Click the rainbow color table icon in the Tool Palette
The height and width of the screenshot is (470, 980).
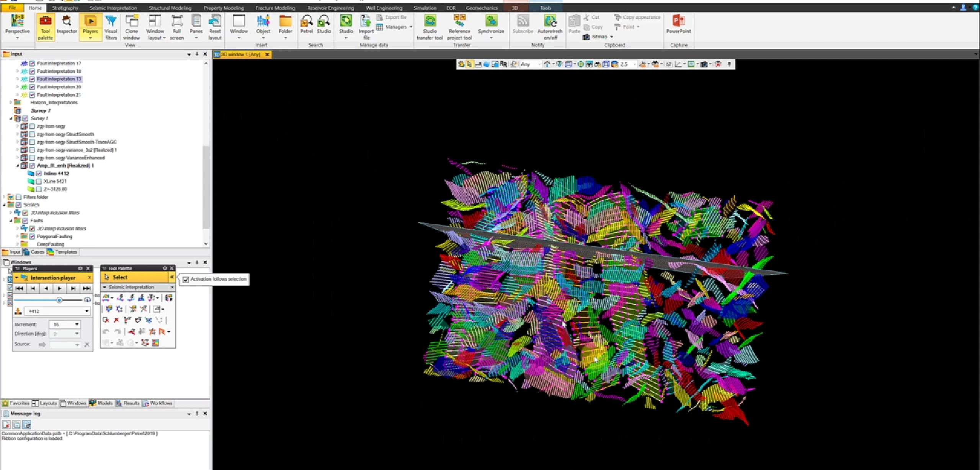tap(155, 343)
